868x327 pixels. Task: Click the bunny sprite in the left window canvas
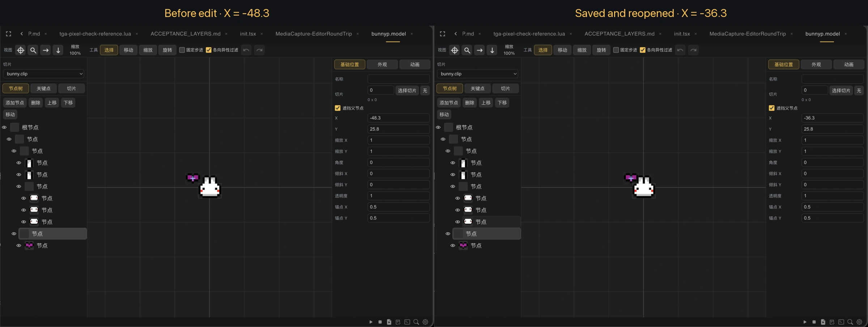pyautogui.click(x=210, y=186)
